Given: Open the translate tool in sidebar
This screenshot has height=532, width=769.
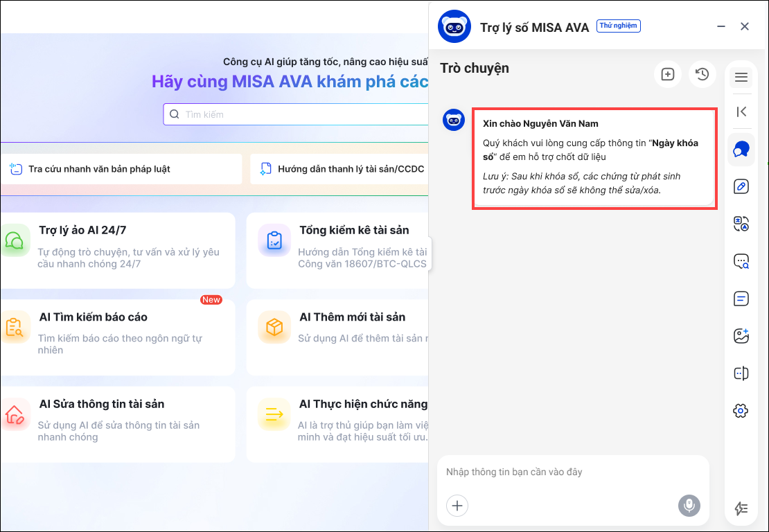Looking at the screenshot, I should 741,224.
